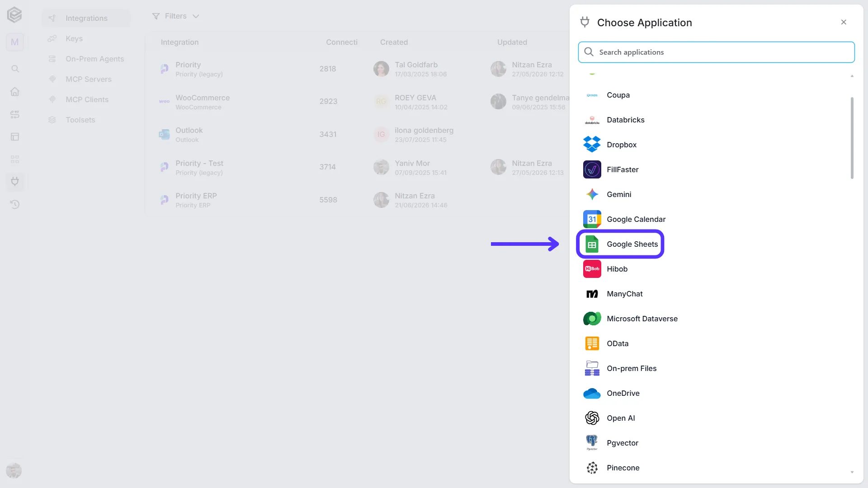The image size is (868, 488).
Task: Go to On-Prem Agents section
Action: coord(86,59)
